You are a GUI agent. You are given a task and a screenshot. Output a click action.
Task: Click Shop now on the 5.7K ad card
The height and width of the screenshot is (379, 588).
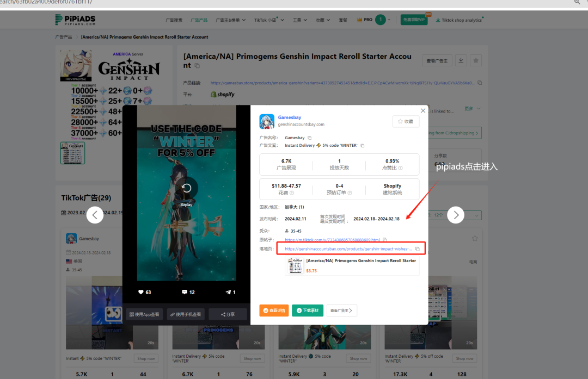(146, 358)
